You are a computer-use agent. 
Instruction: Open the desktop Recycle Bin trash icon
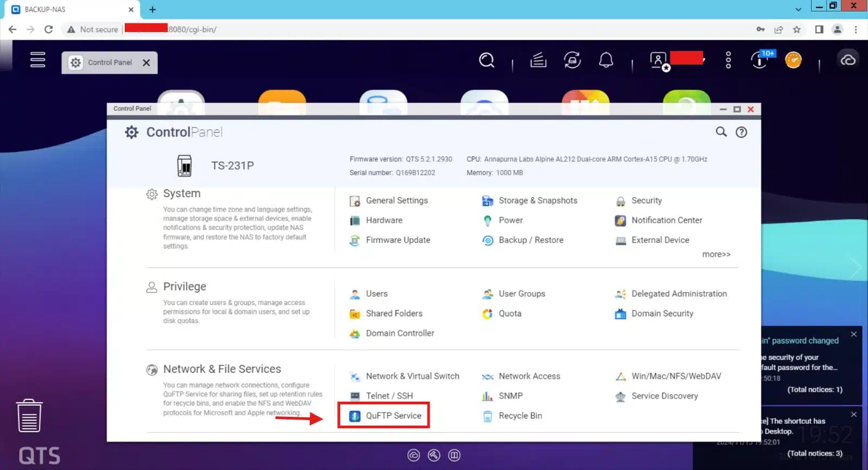click(x=29, y=416)
